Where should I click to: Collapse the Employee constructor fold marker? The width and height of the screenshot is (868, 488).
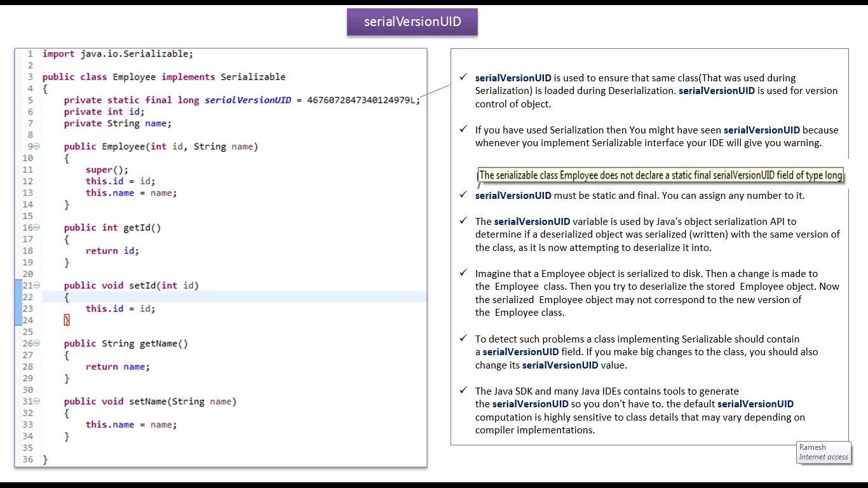coord(36,146)
